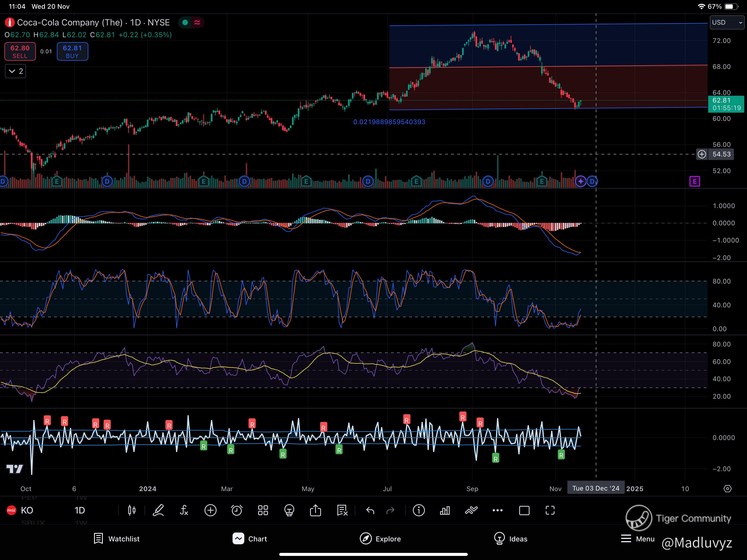Open the candlestick chart type selector
The width and height of the screenshot is (747, 560).
tap(132, 510)
